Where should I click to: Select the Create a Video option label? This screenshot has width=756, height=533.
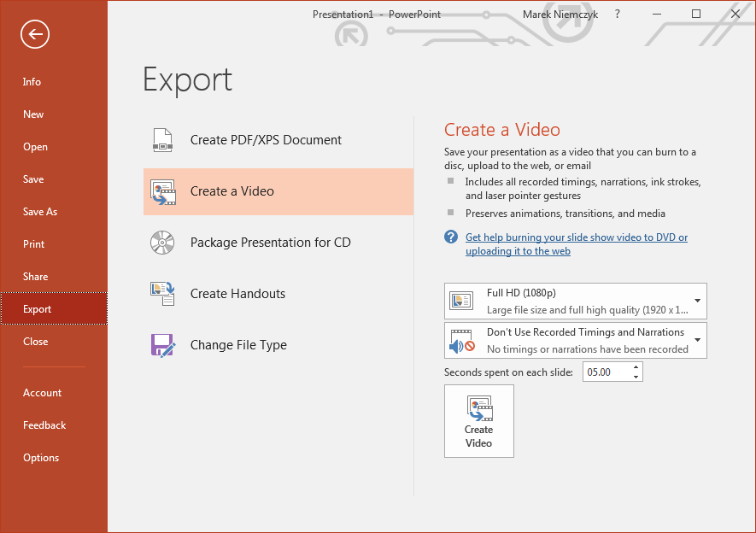(231, 191)
